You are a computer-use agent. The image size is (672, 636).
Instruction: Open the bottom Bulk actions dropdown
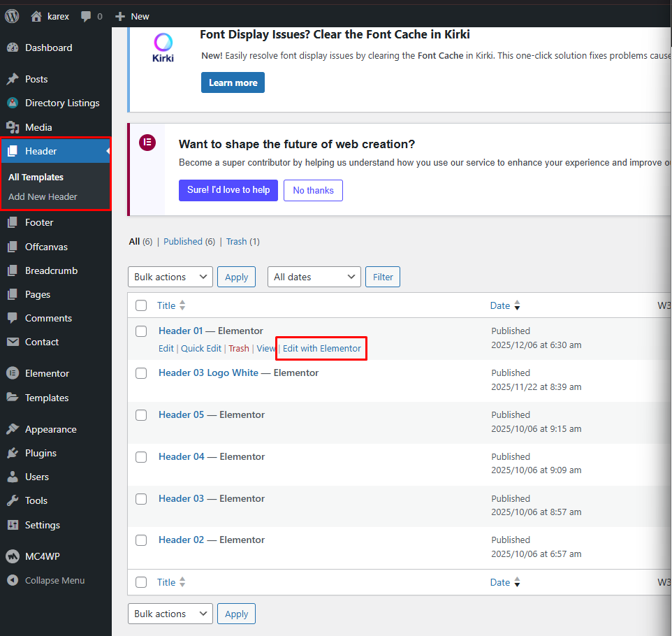170,614
